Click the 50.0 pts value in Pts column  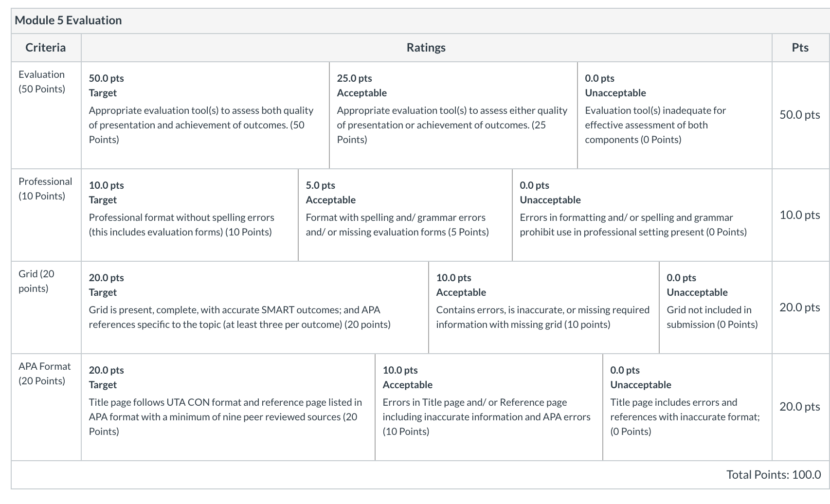point(800,115)
